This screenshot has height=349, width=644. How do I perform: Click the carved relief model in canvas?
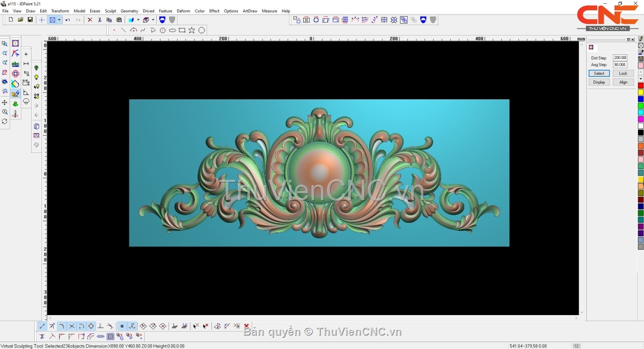tap(319, 173)
